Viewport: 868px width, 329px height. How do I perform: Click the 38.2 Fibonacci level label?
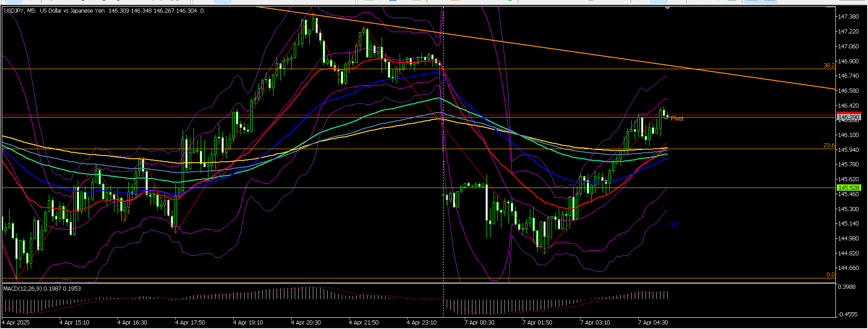coord(829,66)
